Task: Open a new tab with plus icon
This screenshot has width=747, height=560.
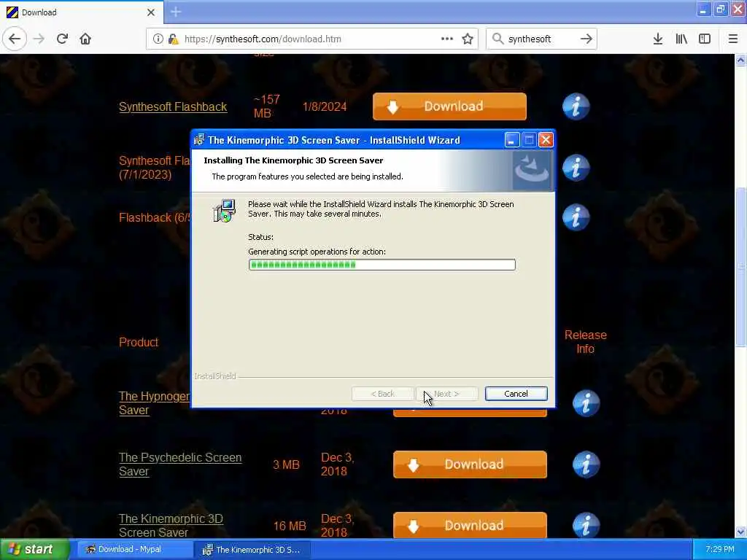Action: 176,12
